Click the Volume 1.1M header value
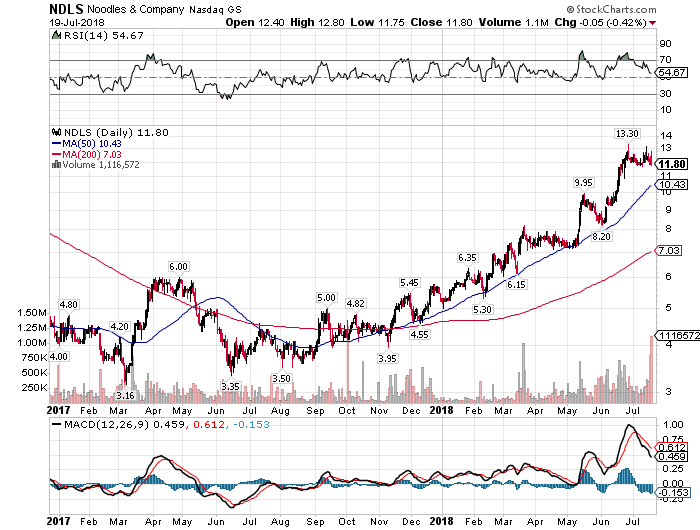 pyautogui.click(x=513, y=22)
